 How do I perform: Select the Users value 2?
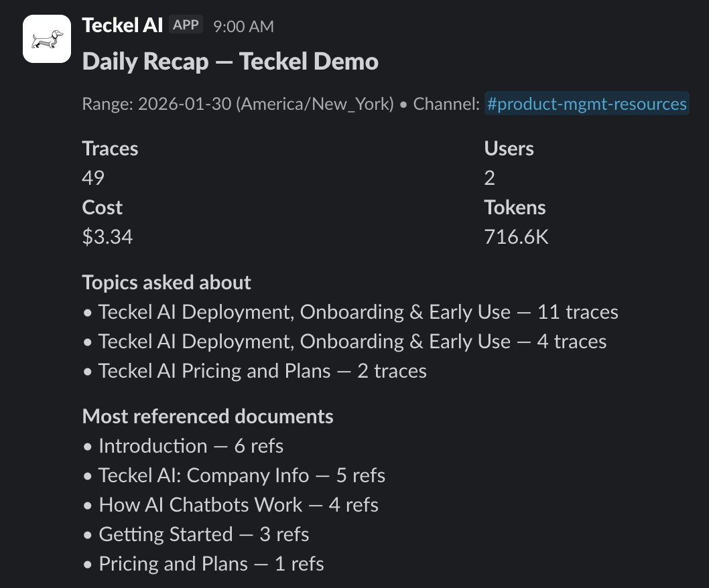pos(490,177)
